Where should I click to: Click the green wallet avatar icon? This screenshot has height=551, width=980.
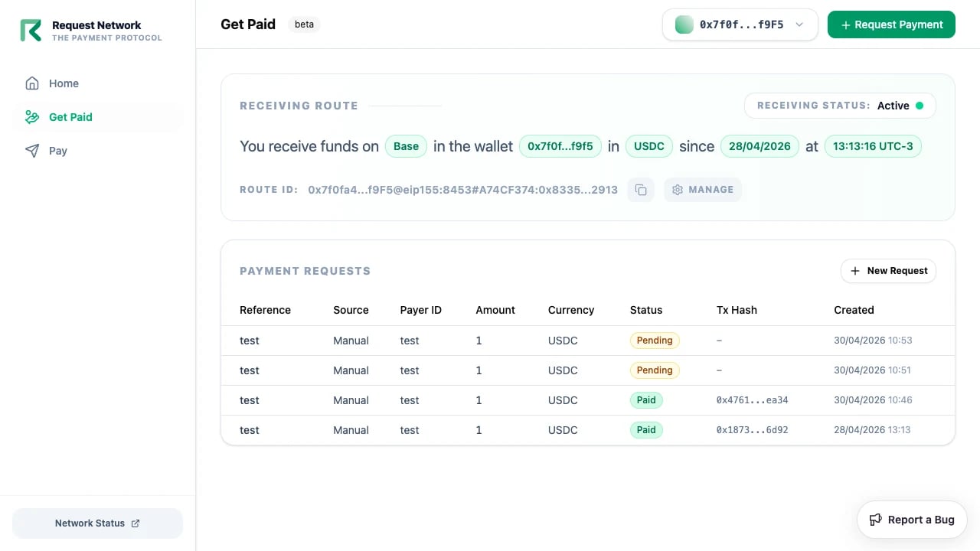[x=684, y=24]
